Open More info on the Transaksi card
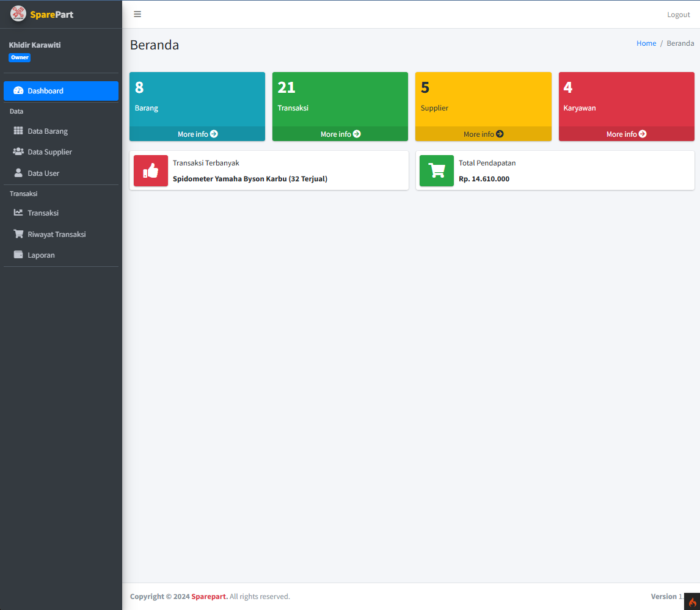 pyautogui.click(x=340, y=134)
